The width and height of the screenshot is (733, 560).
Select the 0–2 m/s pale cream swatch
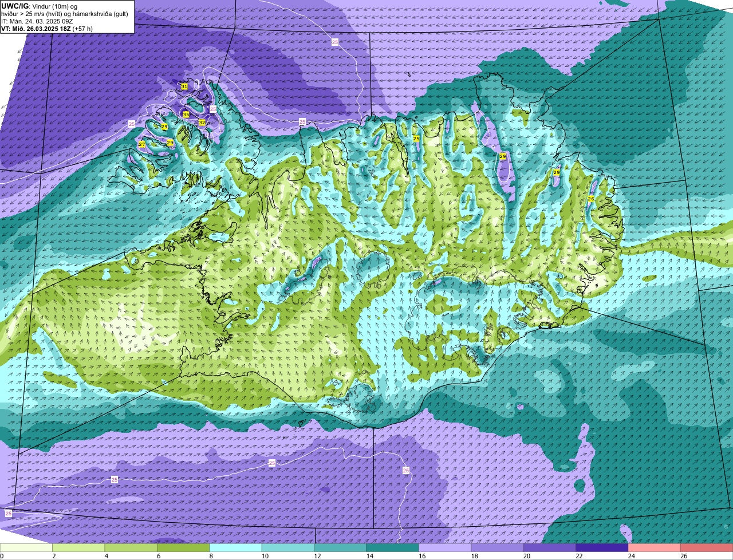click(26, 547)
